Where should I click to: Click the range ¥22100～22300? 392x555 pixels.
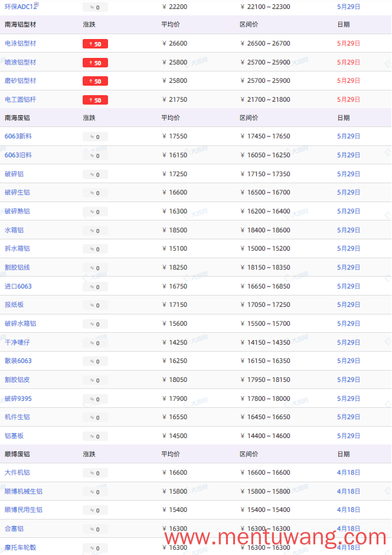point(265,7)
